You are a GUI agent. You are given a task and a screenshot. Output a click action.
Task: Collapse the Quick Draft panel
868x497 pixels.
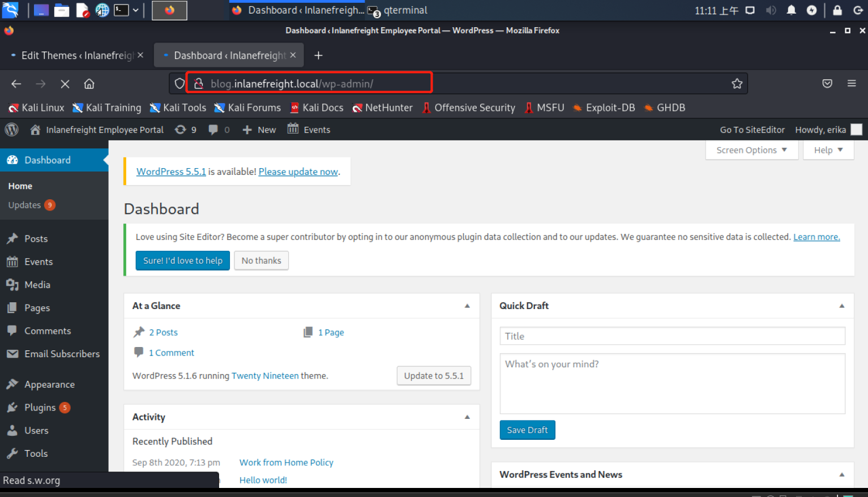point(842,306)
